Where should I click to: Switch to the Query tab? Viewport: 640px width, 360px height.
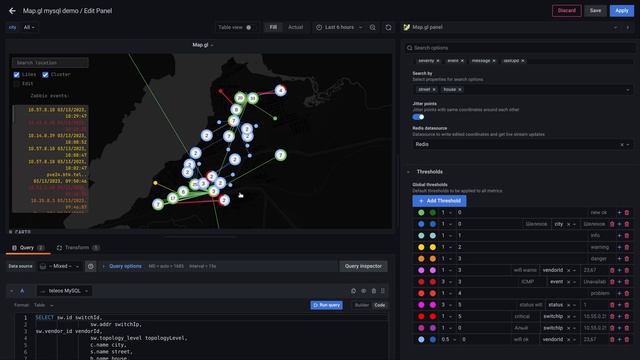click(x=28, y=248)
